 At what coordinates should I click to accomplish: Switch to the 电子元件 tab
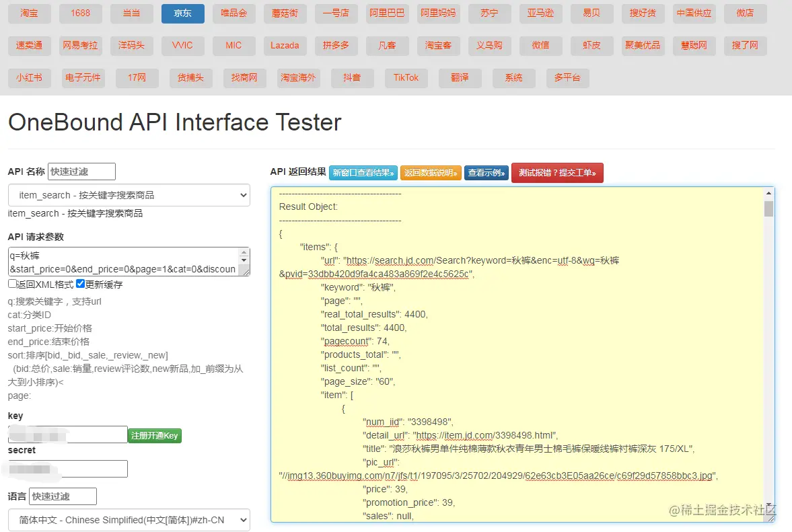[83, 78]
